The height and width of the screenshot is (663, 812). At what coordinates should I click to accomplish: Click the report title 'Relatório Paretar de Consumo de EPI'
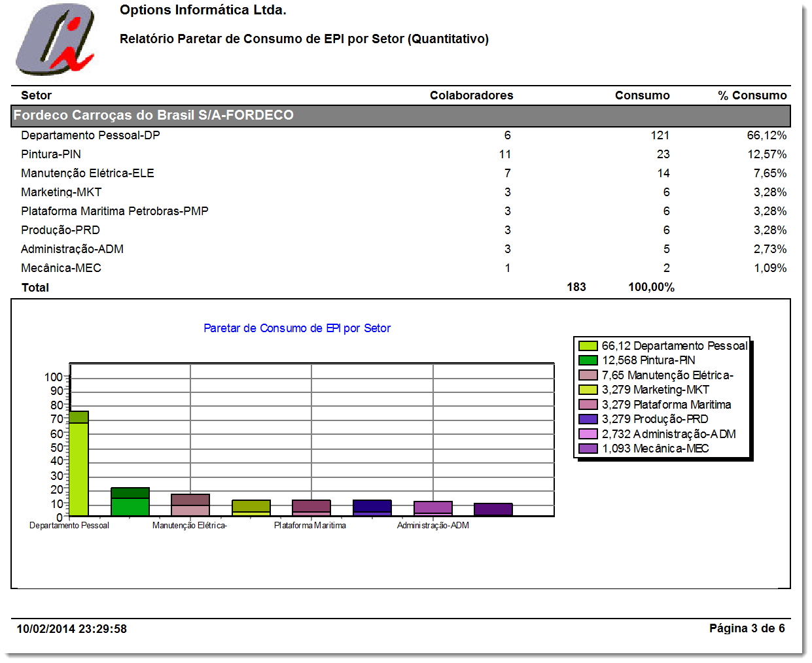pyautogui.click(x=304, y=39)
